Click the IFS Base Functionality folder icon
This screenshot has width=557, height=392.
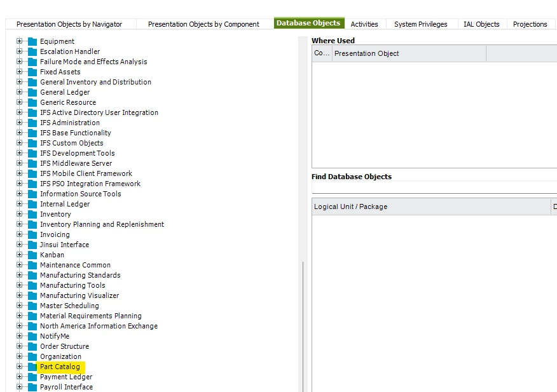pyautogui.click(x=32, y=133)
